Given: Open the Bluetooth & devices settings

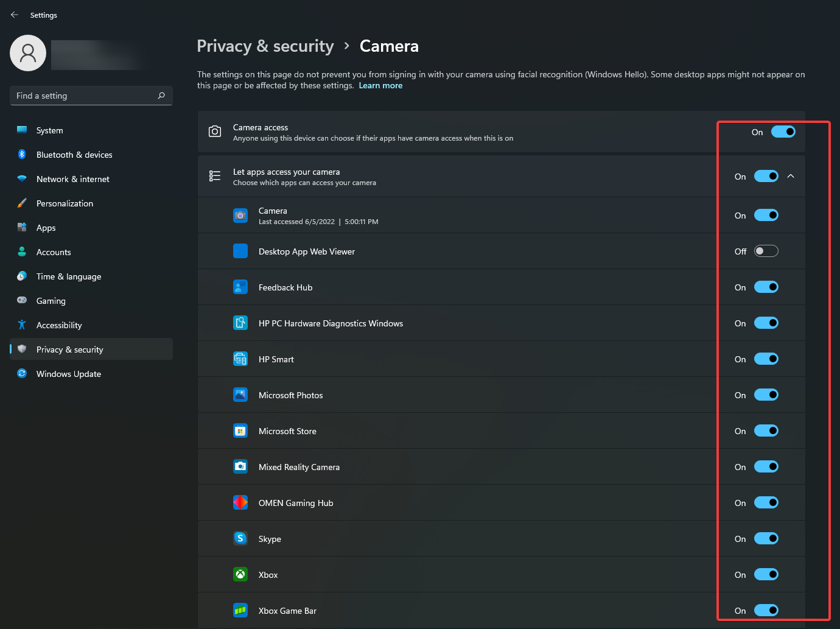Looking at the screenshot, I should click(74, 155).
